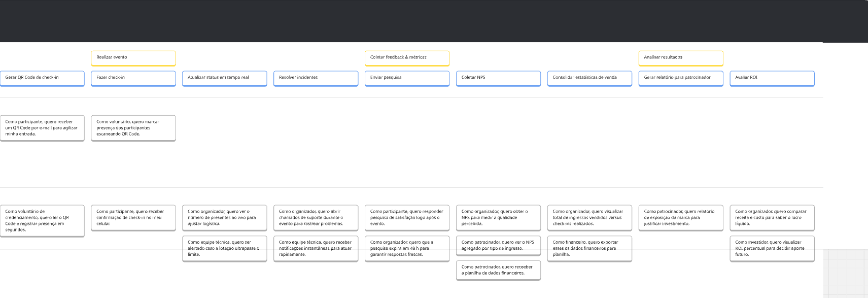
Task: Click the investor story about ROI percentual
Action: [x=772, y=248]
